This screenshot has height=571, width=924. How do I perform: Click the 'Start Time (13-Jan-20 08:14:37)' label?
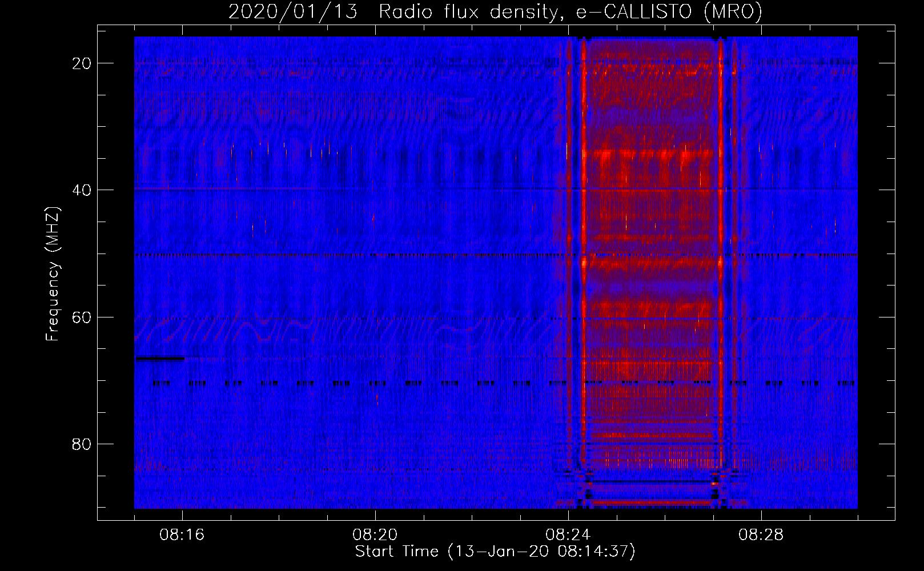[495, 552]
